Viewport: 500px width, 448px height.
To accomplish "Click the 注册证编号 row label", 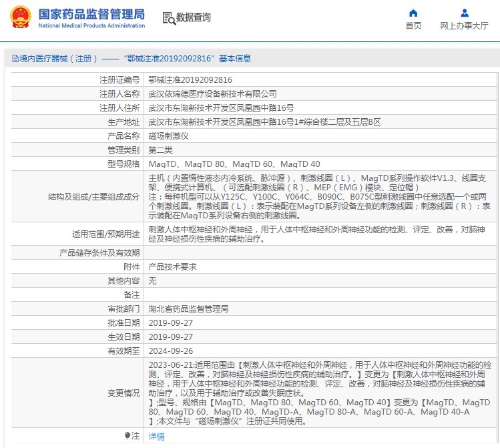I will pos(119,79).
